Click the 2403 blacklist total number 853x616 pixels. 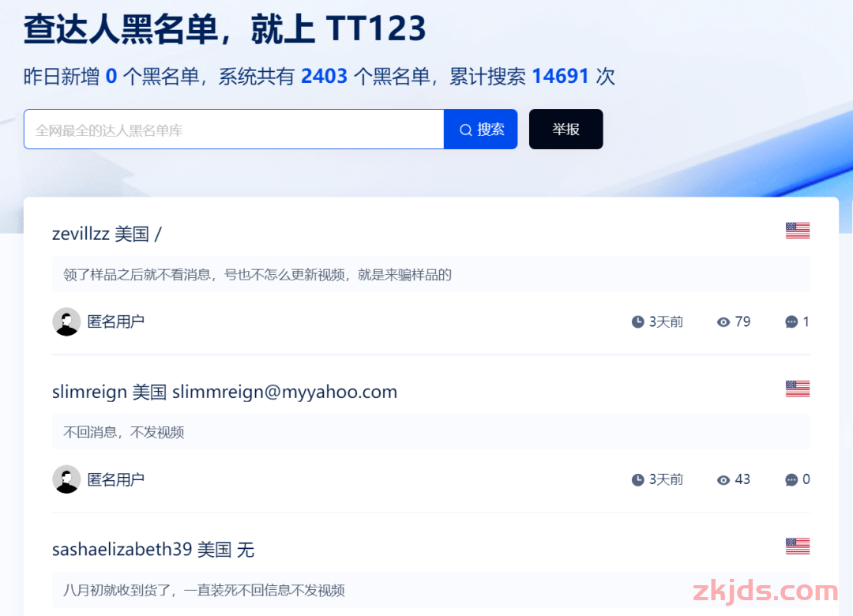point(325,76)
